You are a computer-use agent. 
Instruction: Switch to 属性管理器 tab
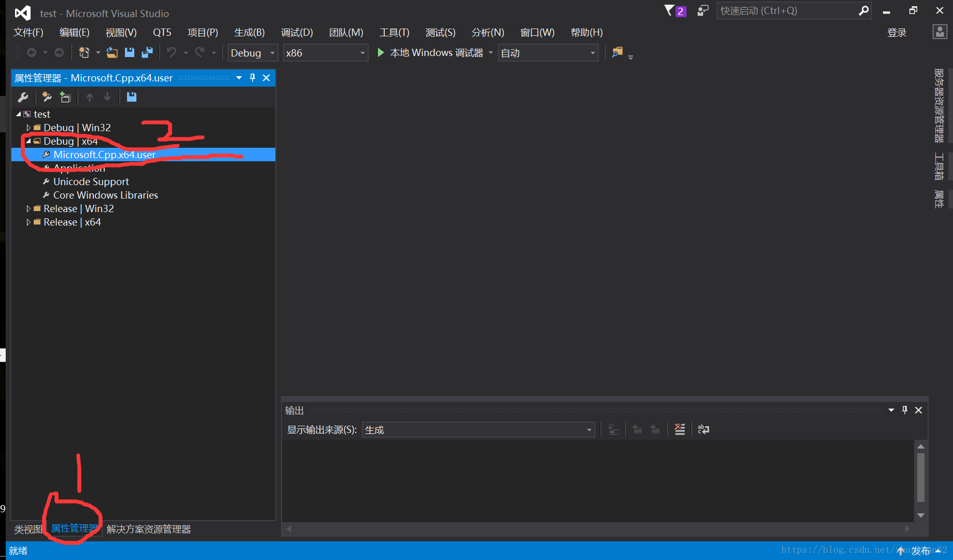pos(75,528)
